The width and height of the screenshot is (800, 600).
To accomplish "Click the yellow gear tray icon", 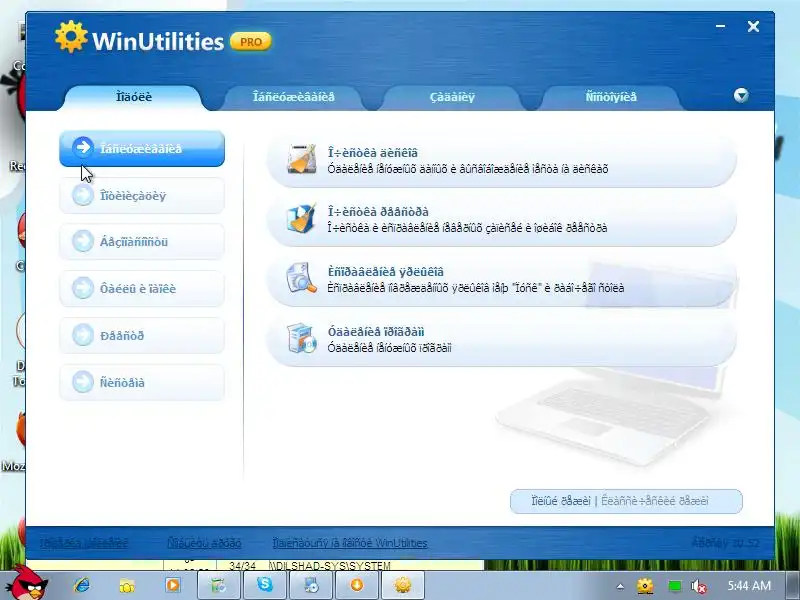I will click(x=645, y=586).
